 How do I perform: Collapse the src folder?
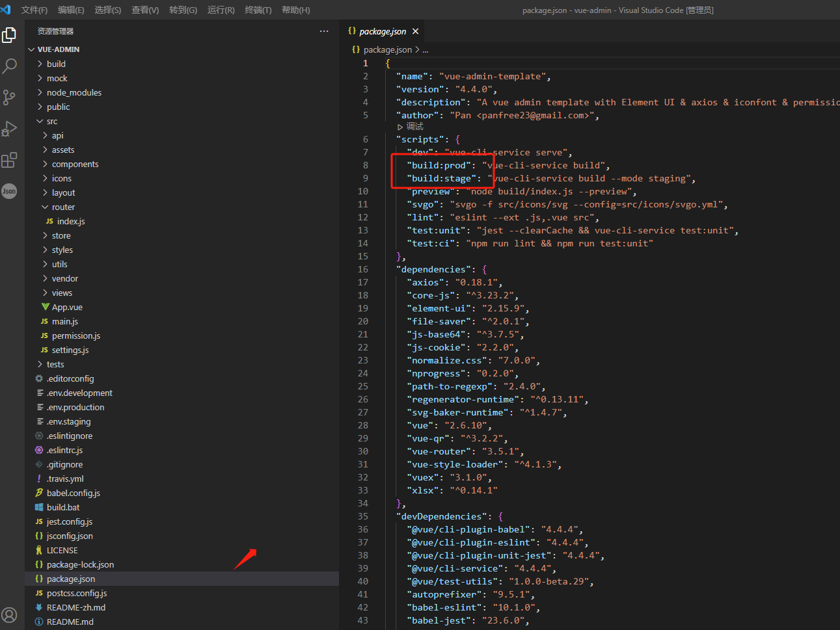pyautogui.click(x=182, y=121)
